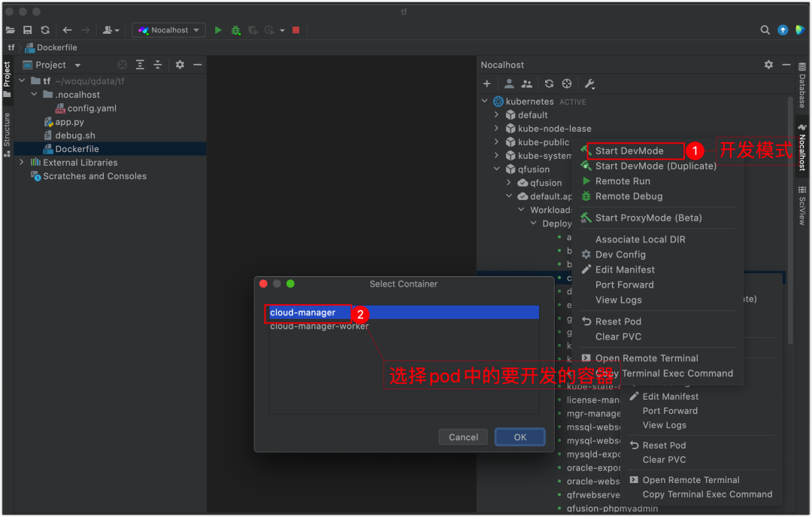Click Scratches and Consoles
812x517 pixels.
click(94, 176)
